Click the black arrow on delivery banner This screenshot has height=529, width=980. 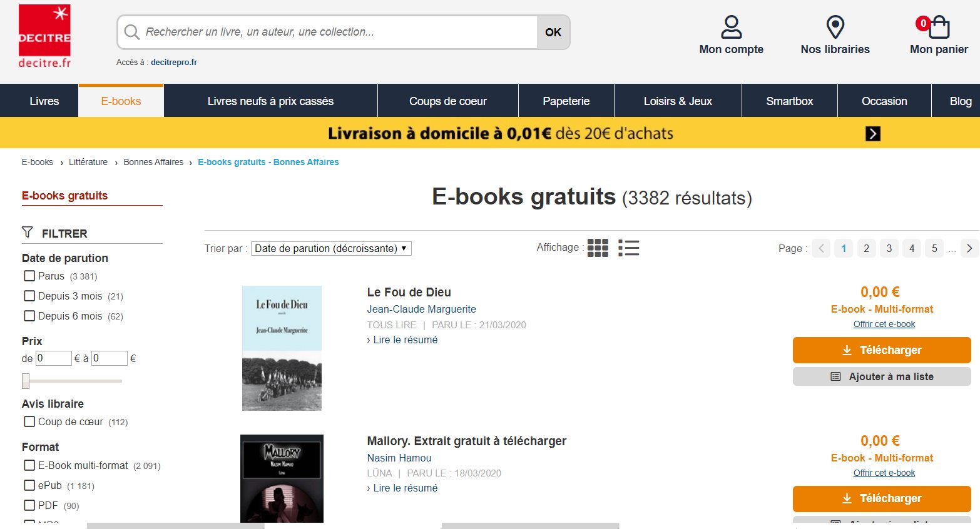point(872,133)
